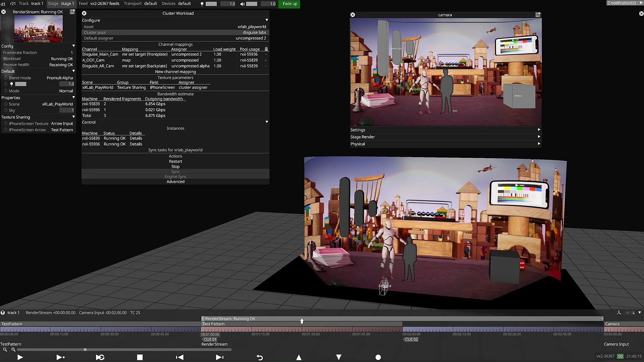Click Restart in the Actions list
This screenshot has width=644, height=362.
coord(175,161)
